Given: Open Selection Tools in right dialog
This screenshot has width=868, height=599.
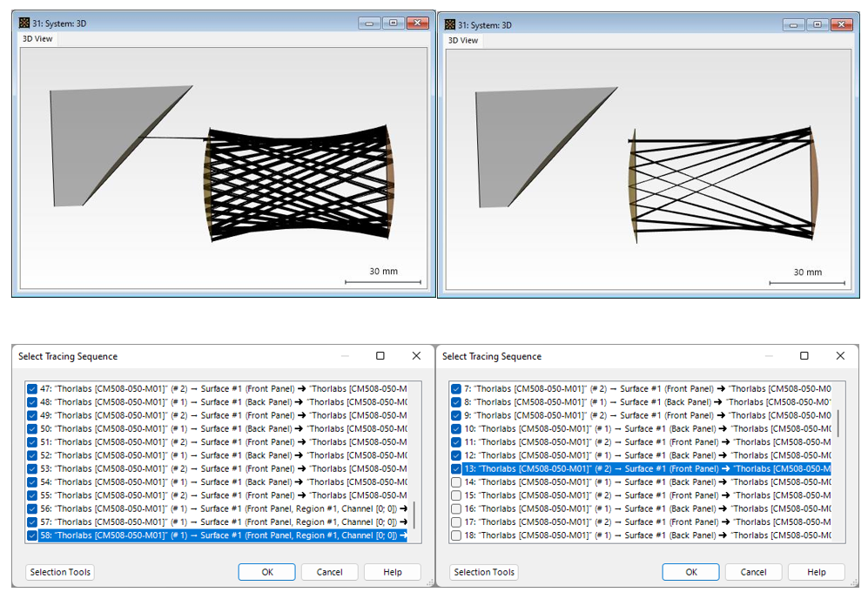Looking at the screenshot, I should click(x=484, y=572).
